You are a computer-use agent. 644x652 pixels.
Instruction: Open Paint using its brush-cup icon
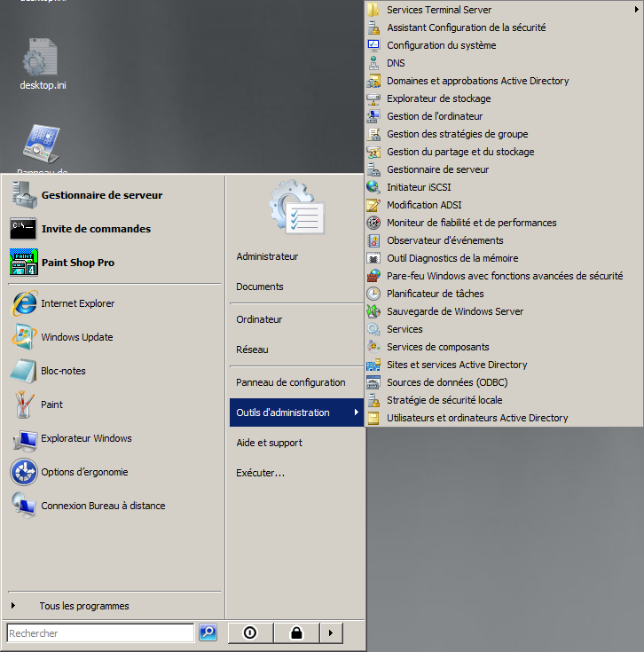pos(24,405)
